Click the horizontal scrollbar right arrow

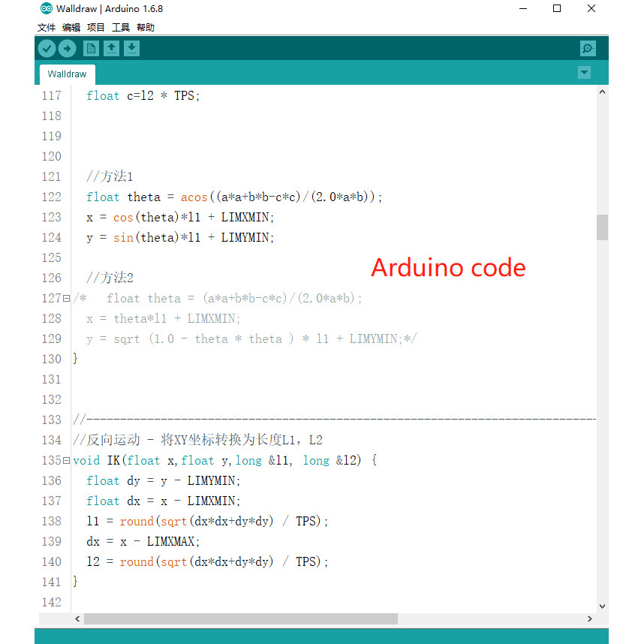point(590,619)
